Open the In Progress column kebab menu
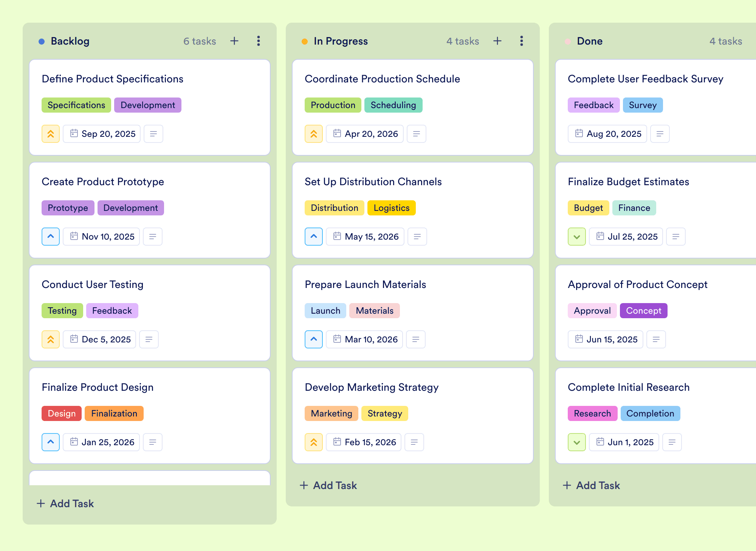The height and width of the screenshot is (551, 756). click(x=522, y=41)
